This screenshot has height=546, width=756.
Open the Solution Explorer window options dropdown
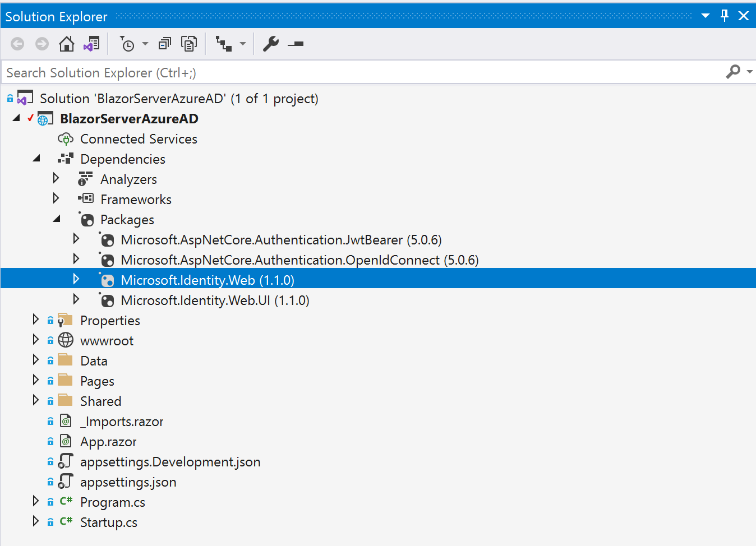tap(705, 16)
